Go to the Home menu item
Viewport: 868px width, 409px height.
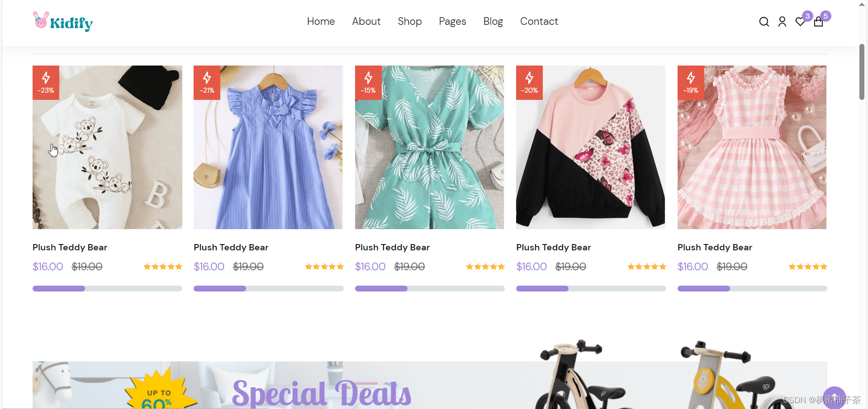(x=321, y=21)
